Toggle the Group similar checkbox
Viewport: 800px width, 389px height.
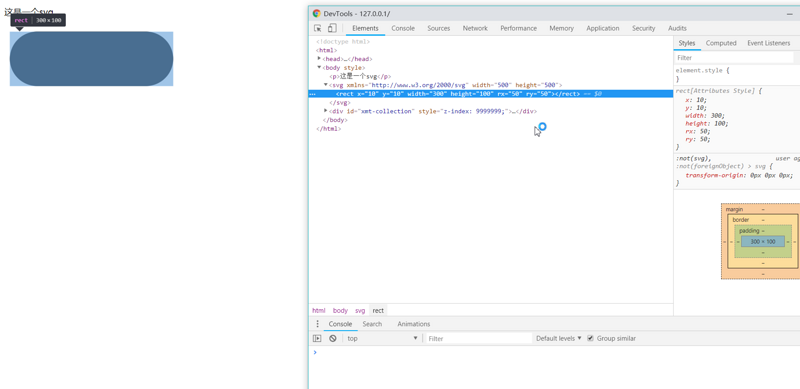(590, 338)
